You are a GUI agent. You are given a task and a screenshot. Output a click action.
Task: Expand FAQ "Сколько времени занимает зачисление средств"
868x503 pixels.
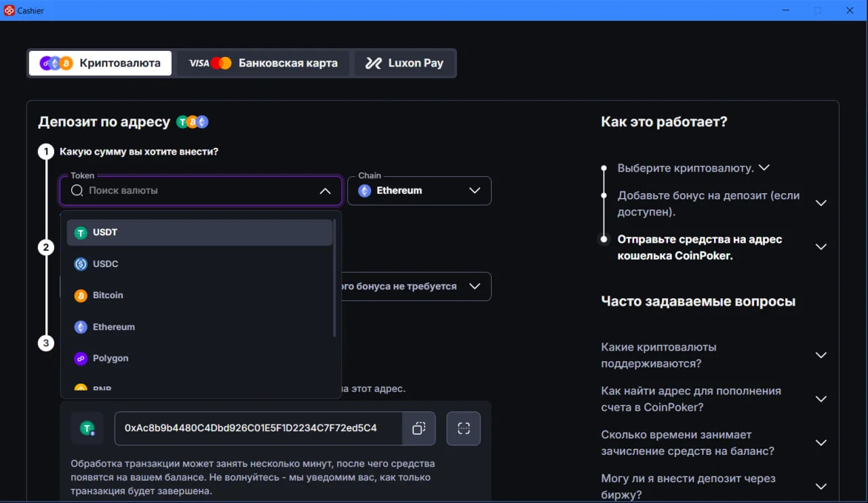pos(821,443)
